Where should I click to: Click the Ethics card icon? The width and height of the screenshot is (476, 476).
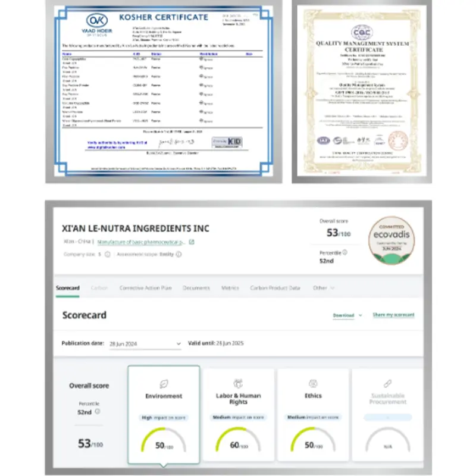pyautogui.click(x=313, y=384)
